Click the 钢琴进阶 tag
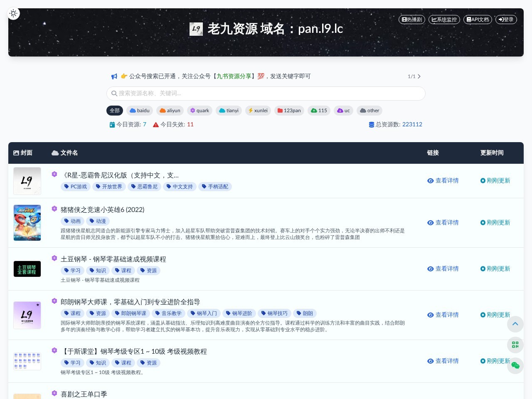The width and height of the screenshot is (532, 399). pyautogui.click(x=239, y=313)
